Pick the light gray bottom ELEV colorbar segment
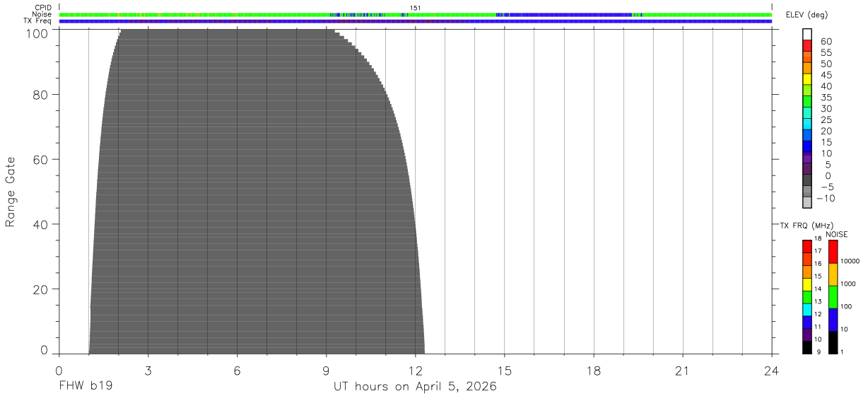Screen dimensions: 868x401 pyautogui.click(x=807, y=203)
